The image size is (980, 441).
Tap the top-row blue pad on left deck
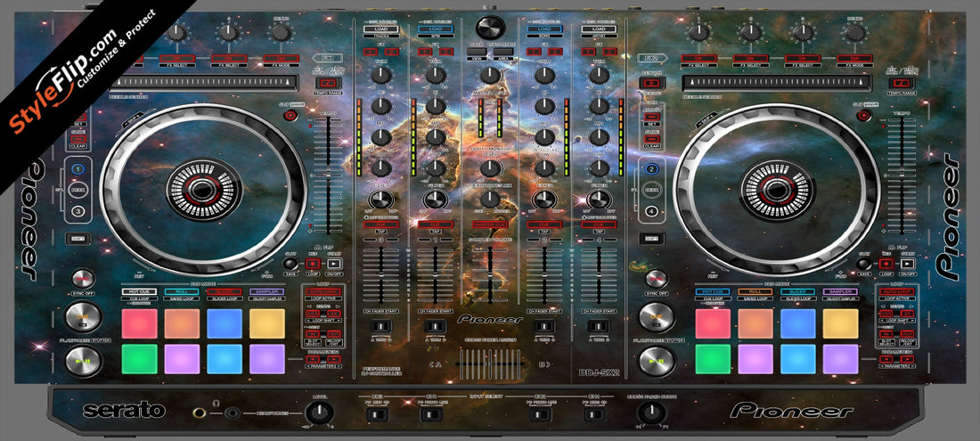pyautogui.click(x=225, y=323)
